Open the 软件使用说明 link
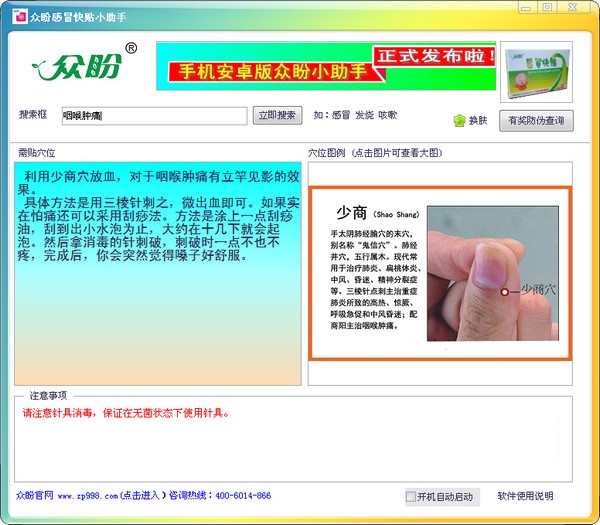 pos(525,496)
